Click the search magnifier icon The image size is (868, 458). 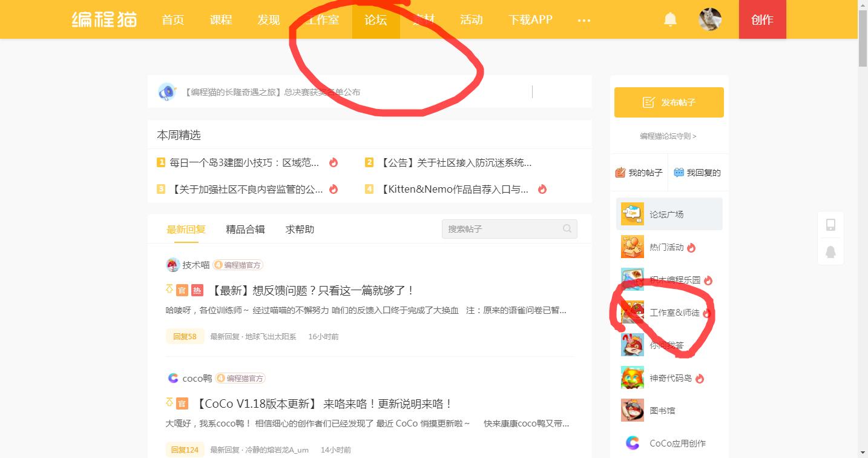[x=567, y=228]
